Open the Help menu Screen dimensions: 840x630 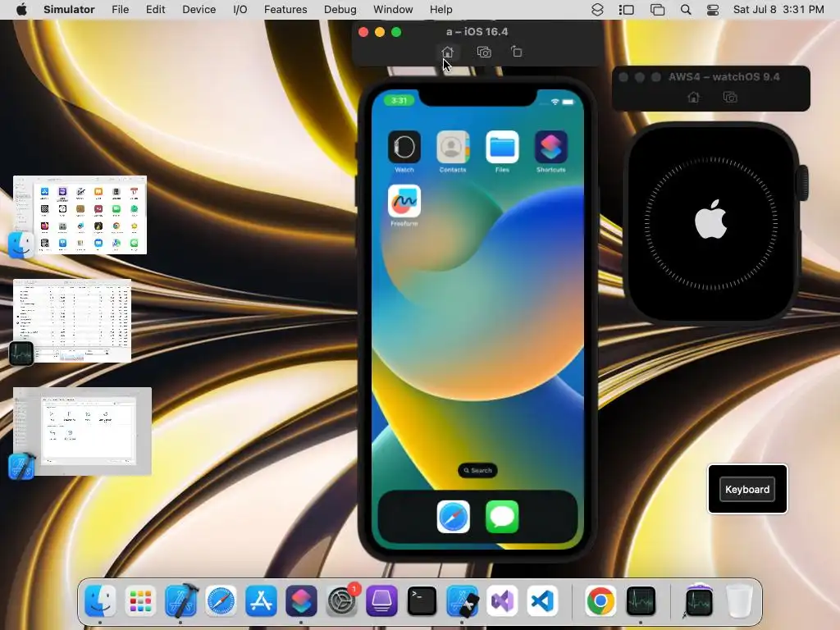tap(441, 10)
